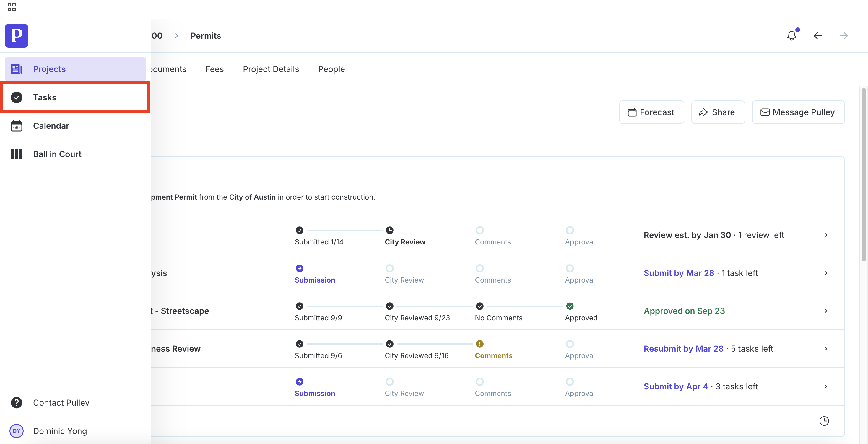
Task: Click the Message Pulley button
Action: 798,112
